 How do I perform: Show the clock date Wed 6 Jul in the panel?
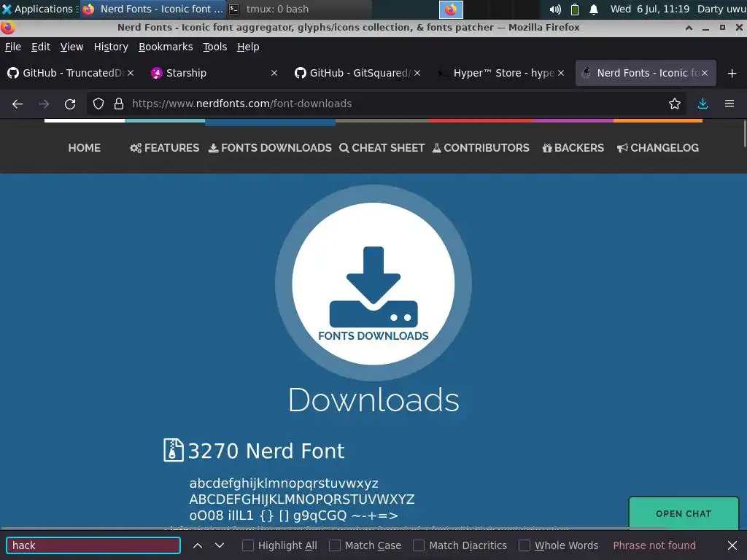[650, 9]
